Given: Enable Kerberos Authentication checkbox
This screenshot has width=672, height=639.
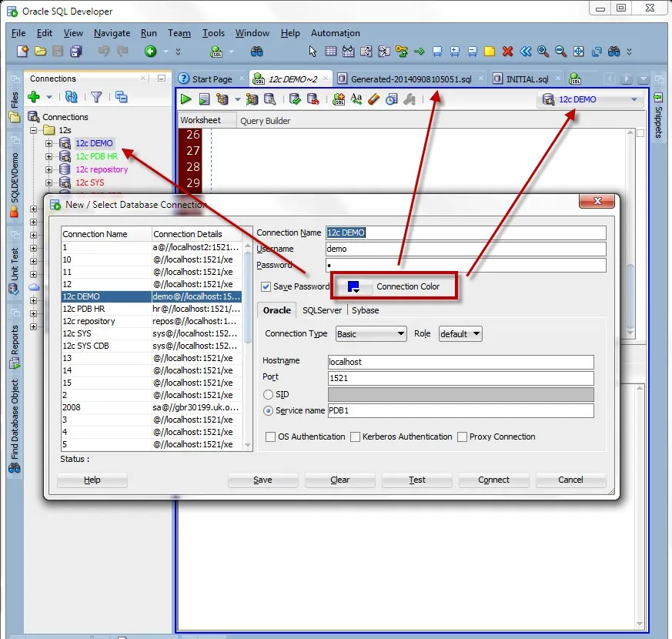Looking at the screenshot, I should (355, 437).
